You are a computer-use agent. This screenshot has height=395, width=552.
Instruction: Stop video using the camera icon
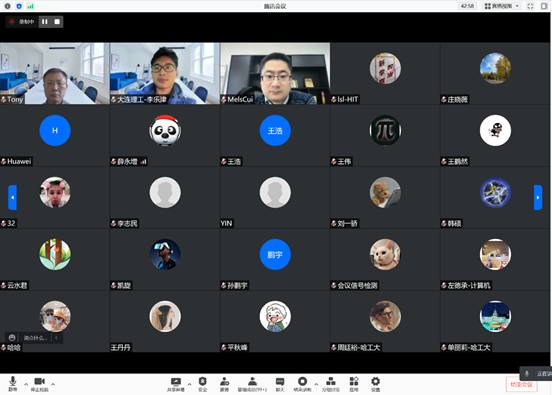pos(39,384)
